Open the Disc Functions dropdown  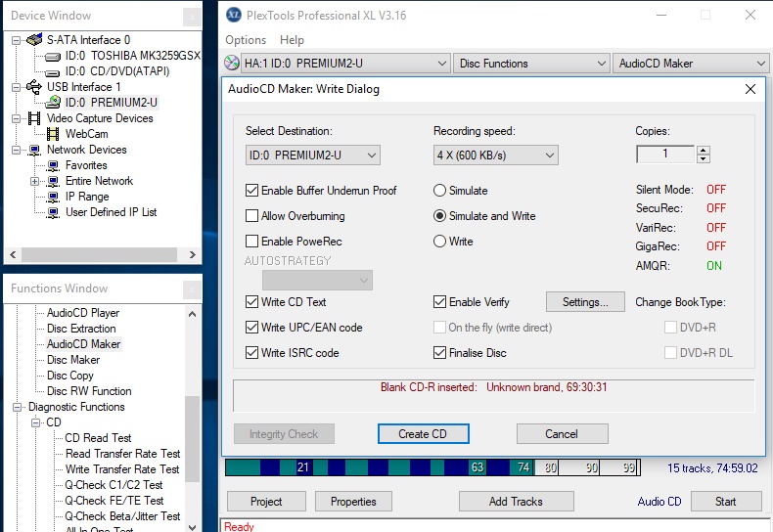[531, 63]
